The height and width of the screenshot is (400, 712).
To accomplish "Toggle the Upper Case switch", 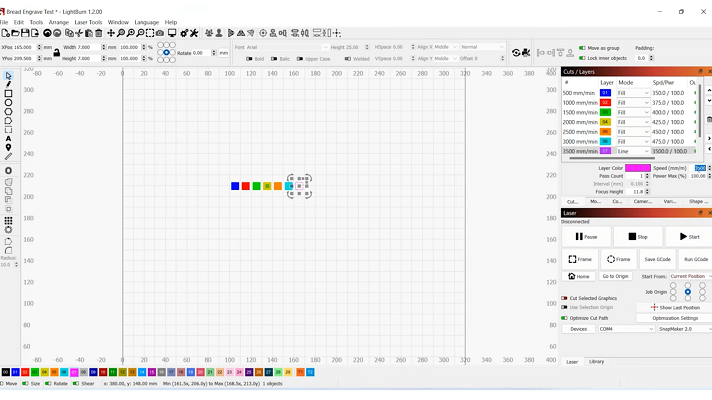I will click(300, 59).
